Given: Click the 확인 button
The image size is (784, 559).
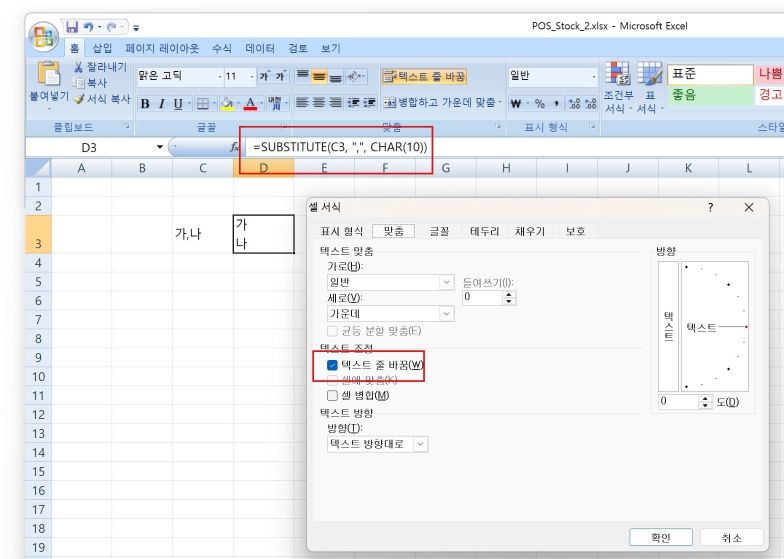Looking at the screenshot, I should 661,538.
